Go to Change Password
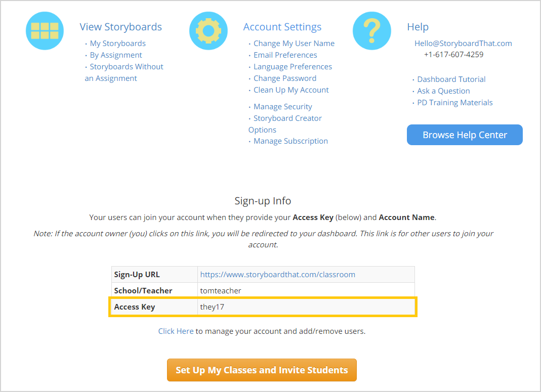 coord(285,78)
